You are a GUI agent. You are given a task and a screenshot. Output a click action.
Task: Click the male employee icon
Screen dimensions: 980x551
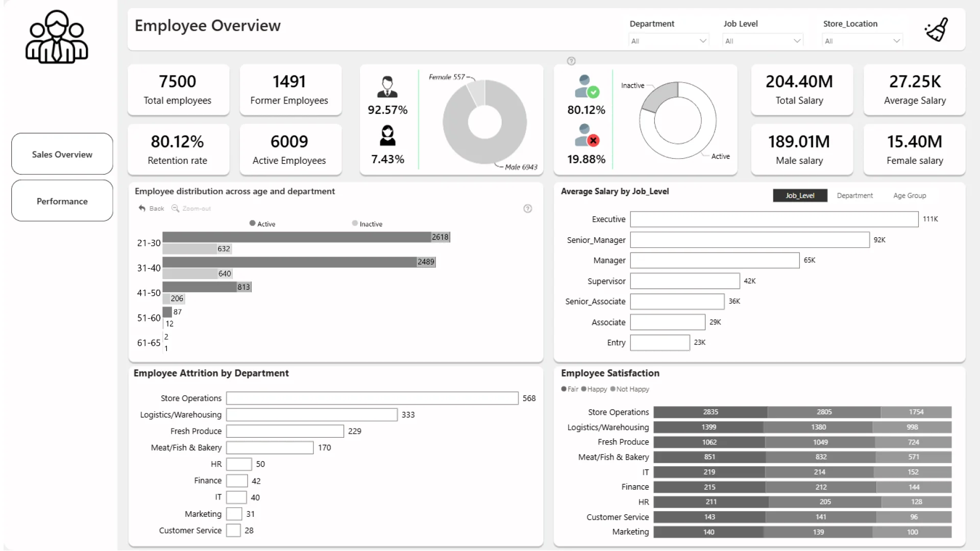(x=387, y=87)
